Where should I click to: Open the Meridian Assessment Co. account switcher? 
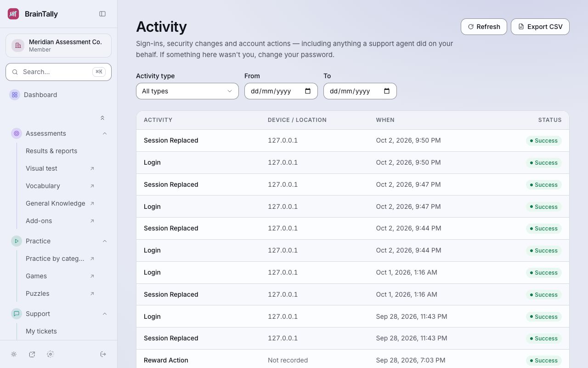pyautogui.click(x=58, y=46)
